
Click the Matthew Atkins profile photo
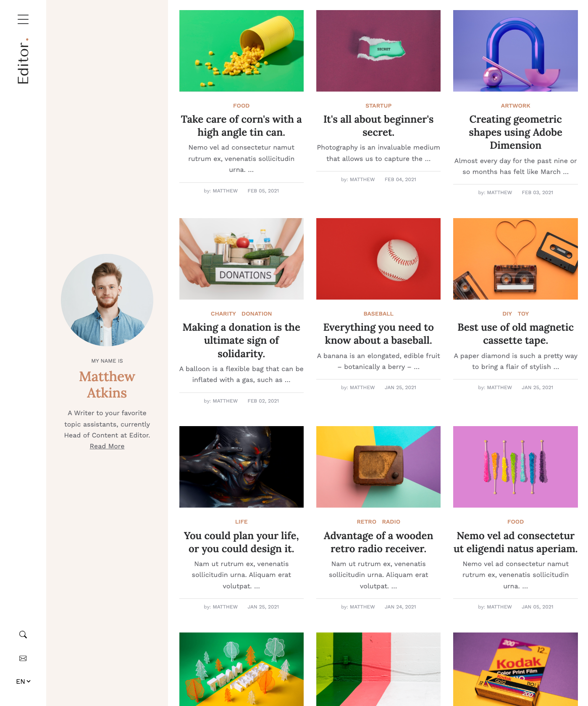pos(107,300)
